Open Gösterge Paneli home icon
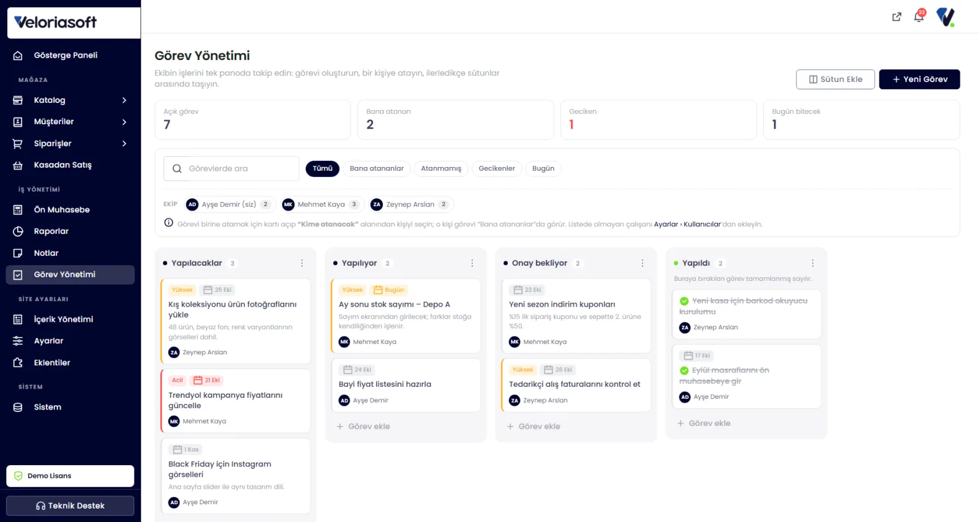This screenshot has height=522, width=980. coord(18,56)
